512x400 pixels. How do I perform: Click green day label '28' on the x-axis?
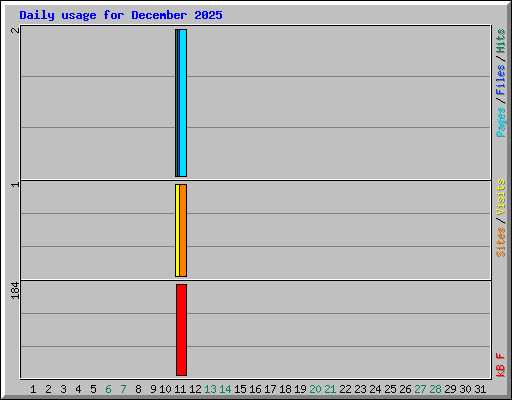[x=435, y=389]
